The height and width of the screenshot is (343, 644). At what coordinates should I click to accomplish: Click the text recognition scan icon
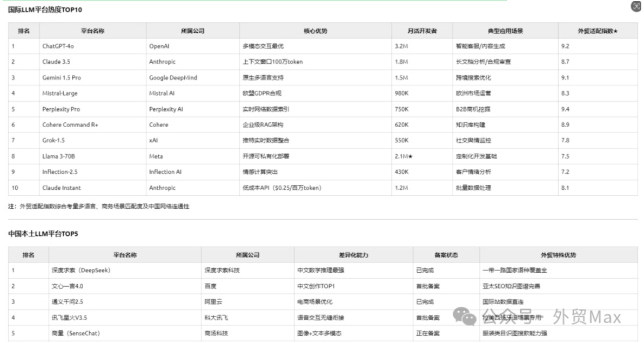tap(636, 6)
